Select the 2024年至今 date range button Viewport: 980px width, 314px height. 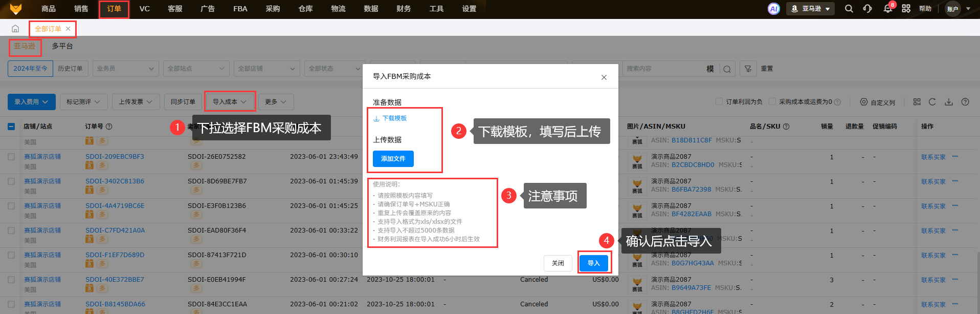click(x=30, y=69)
